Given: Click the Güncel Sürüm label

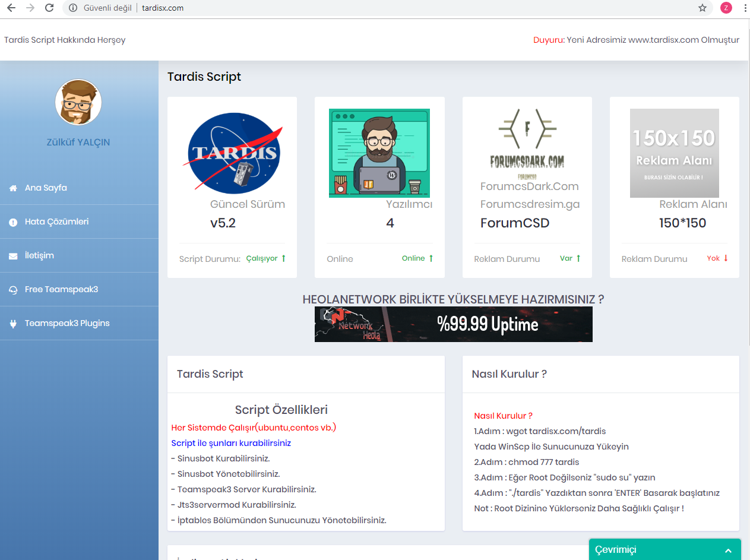Looking at the screenshot, I should [248, 204].
